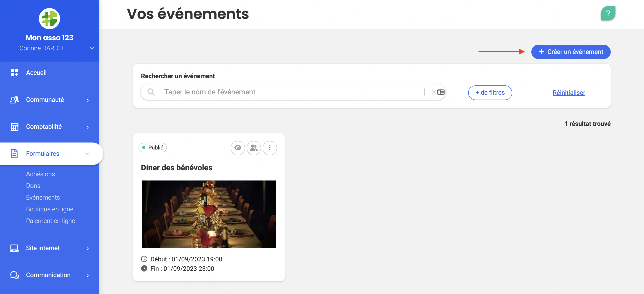
Task: Click the contact card icon in search bar
Action: (x=441, y=92)
